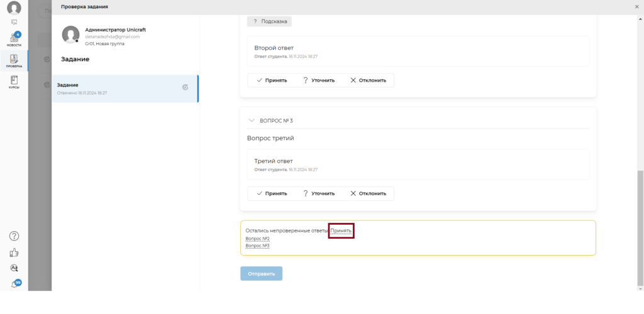
Task: Jump to the Вопрос №2 link
Action: point(257,239)
